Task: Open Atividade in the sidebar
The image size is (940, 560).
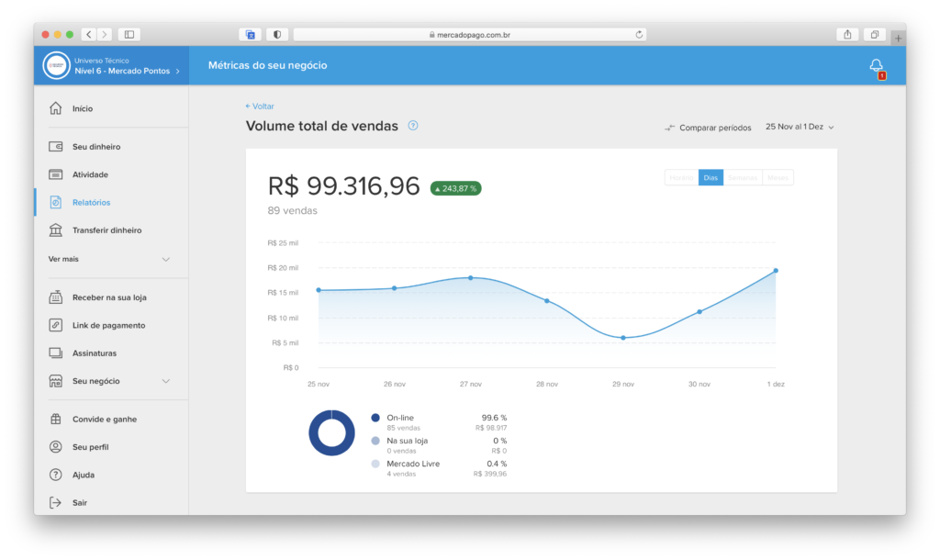Action: tap(90, 174)
